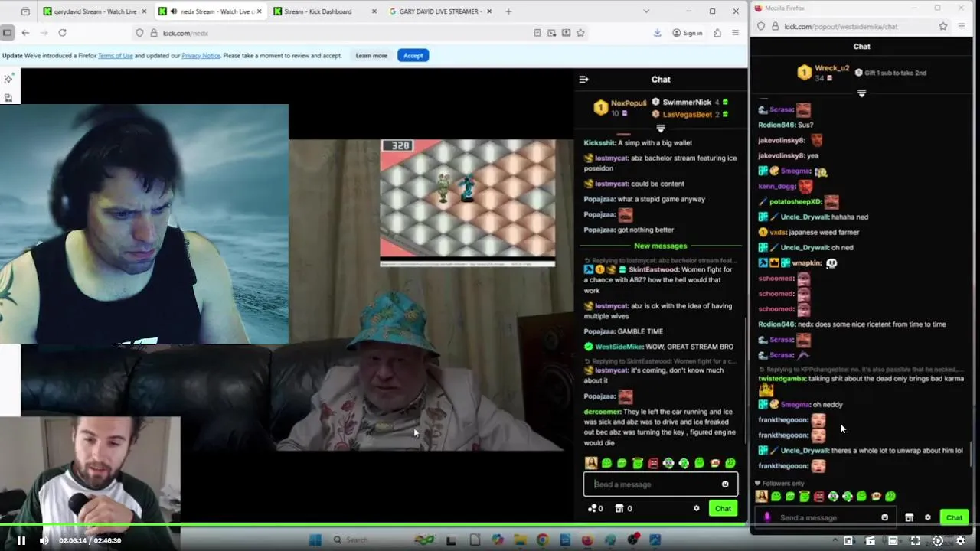Click NoxPopuli top gifter name

[629, 103]
